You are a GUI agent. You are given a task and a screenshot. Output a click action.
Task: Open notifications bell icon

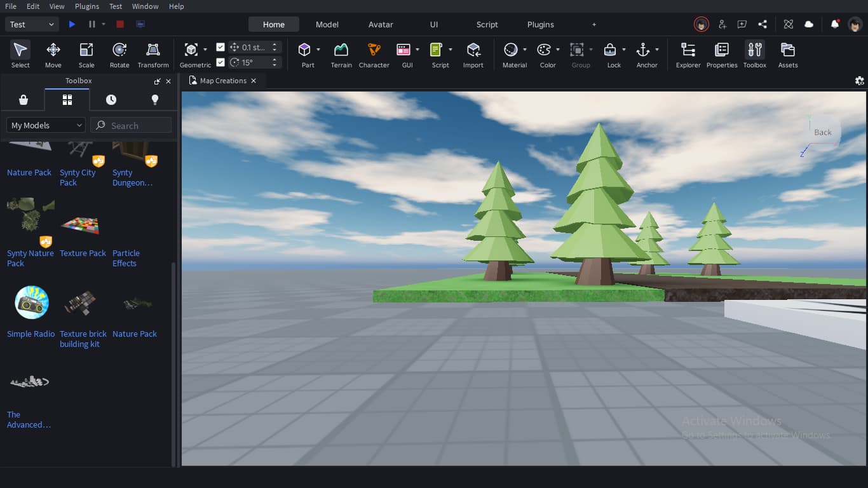tap(835, 24)
